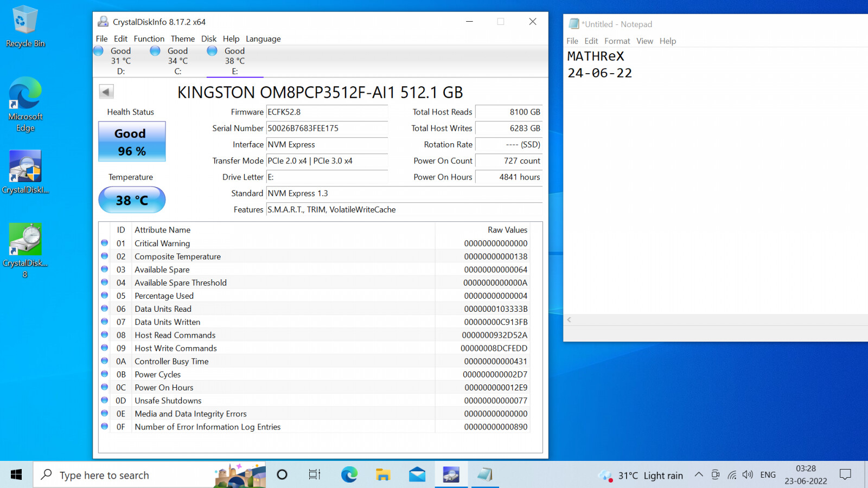This screenshot has height=488, width=868.
Task: Click the Composite Temperature status orb
Action: click(x=105, y=256)
